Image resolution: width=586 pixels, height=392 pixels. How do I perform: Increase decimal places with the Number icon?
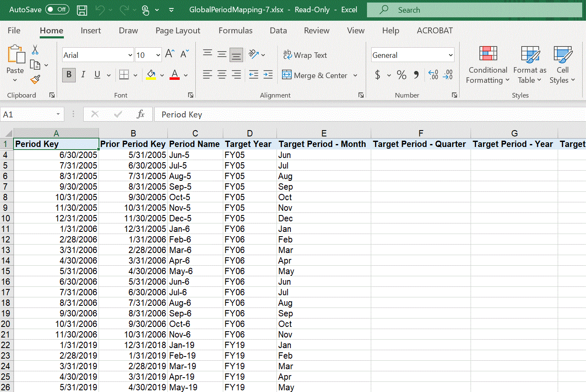pyautogui.click(x=433, y=75)
